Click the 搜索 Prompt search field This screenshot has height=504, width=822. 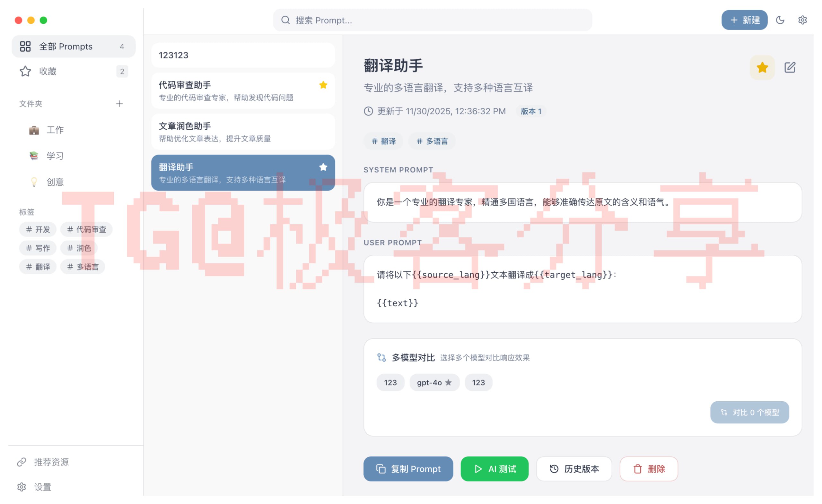432,20
